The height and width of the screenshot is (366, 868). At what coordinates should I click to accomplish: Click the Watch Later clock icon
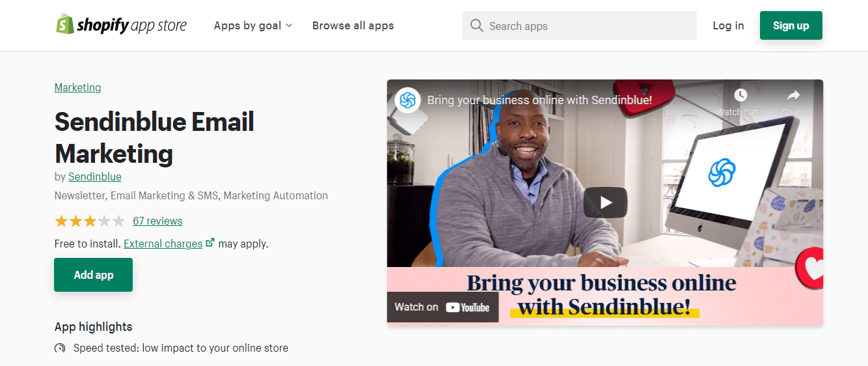[x=740, y=96]
